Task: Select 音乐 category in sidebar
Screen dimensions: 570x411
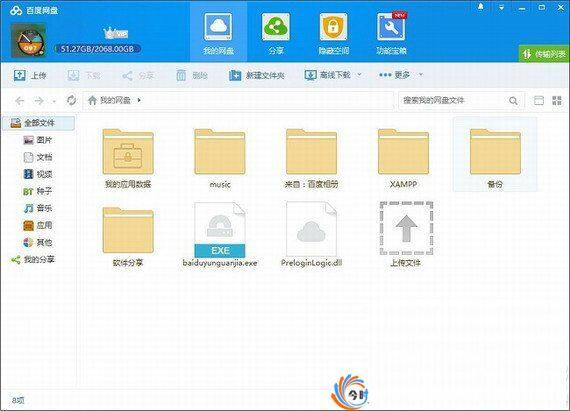Action: coord(38,208)
